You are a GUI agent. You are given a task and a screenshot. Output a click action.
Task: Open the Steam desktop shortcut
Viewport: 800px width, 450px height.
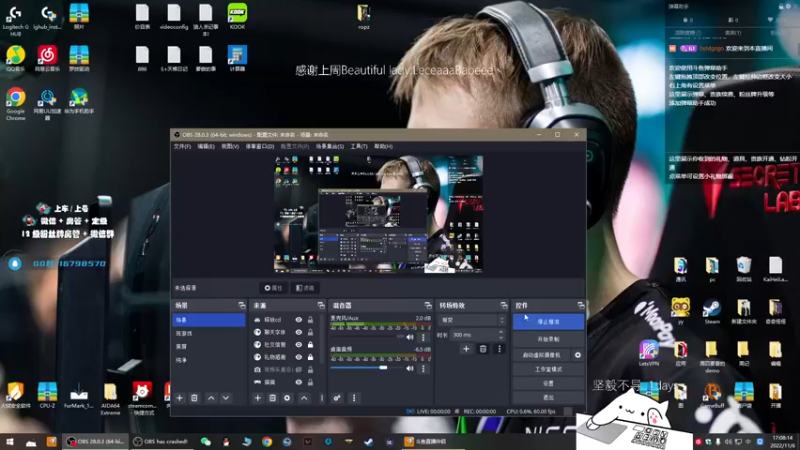click(712, 311)
